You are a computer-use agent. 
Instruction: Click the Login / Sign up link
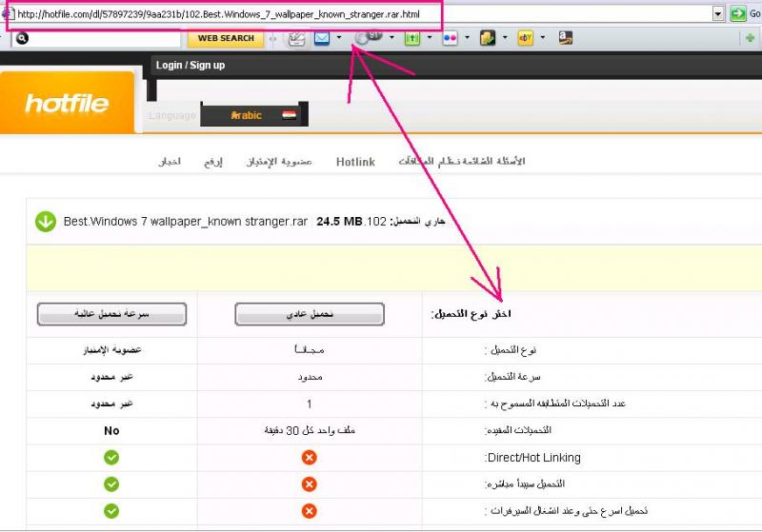(x=190, y=65)
